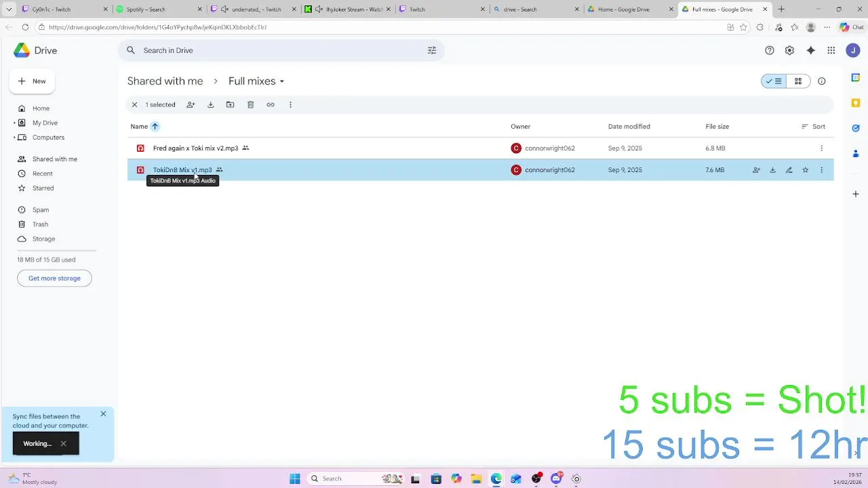The height and width of the screenshot is (488, 868).
Task: Switch to the Cy0n1c - Twitch tab
Action: [64, 9]
